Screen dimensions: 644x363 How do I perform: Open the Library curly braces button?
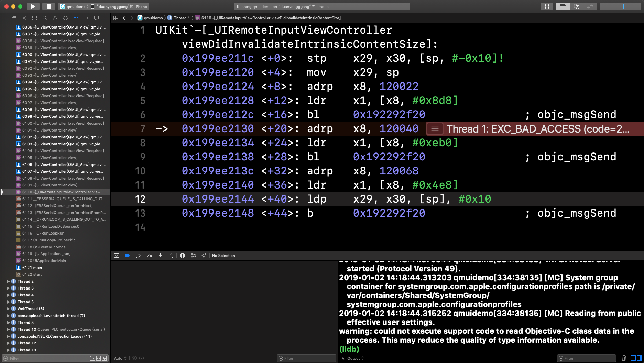click(547, 6)
